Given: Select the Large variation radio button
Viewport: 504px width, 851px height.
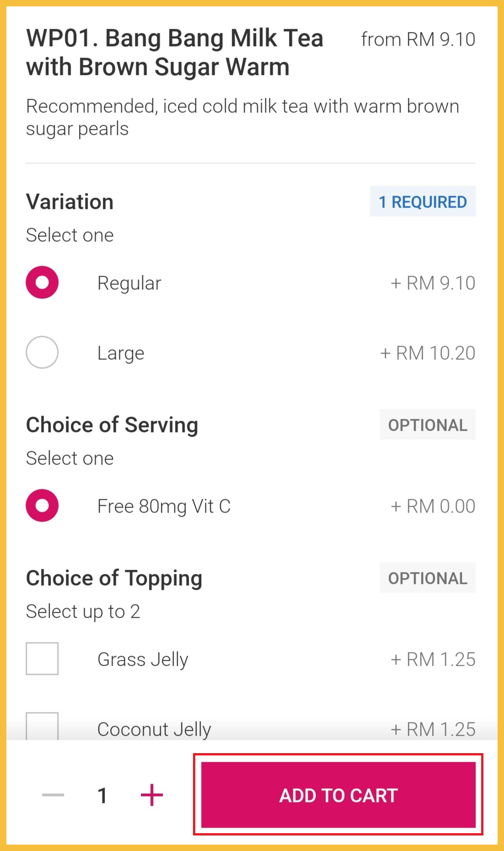Looking at the screenshot, I should 42,353.
